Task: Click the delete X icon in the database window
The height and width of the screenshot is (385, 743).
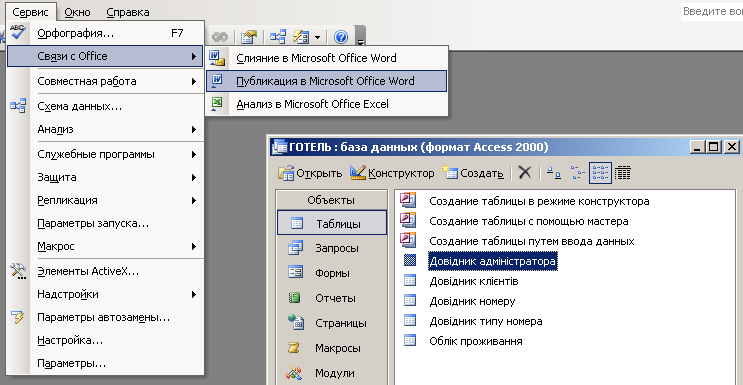Action: (525, 173)
